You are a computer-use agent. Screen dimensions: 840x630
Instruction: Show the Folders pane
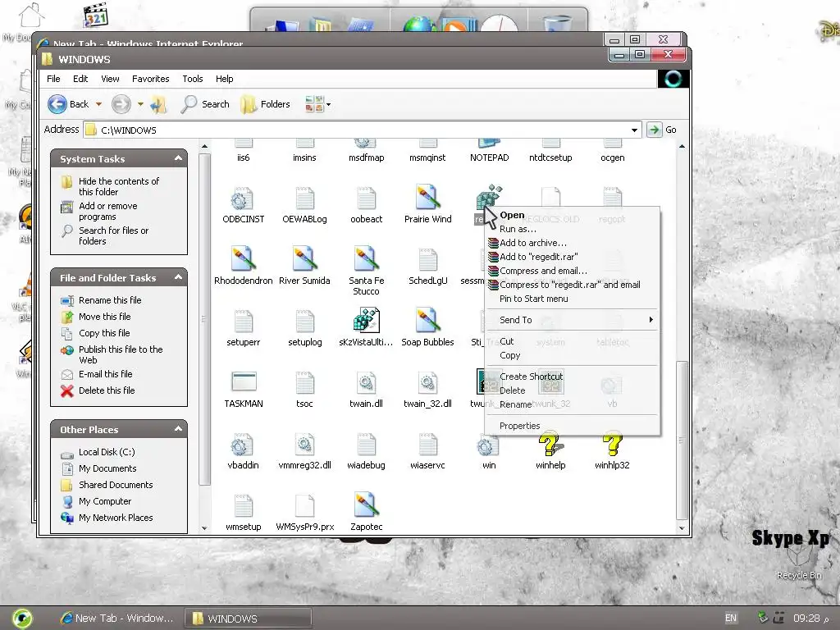265,104
